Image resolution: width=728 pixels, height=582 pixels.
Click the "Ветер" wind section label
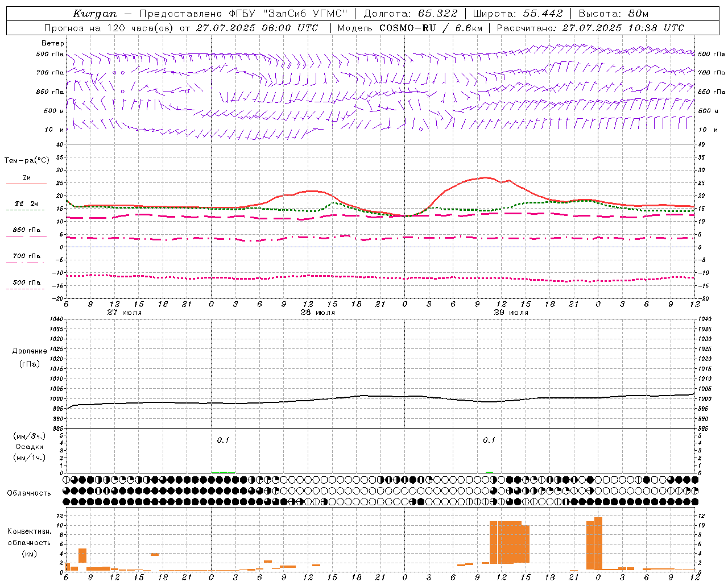click(x=53, y=43)
